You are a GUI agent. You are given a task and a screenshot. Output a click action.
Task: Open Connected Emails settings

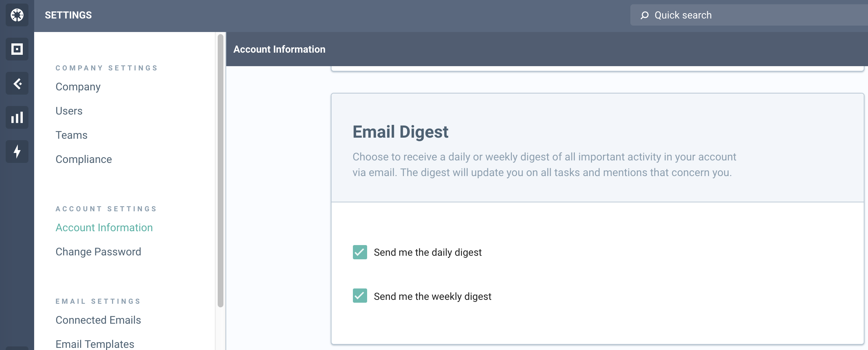click(x=98, y=320)
